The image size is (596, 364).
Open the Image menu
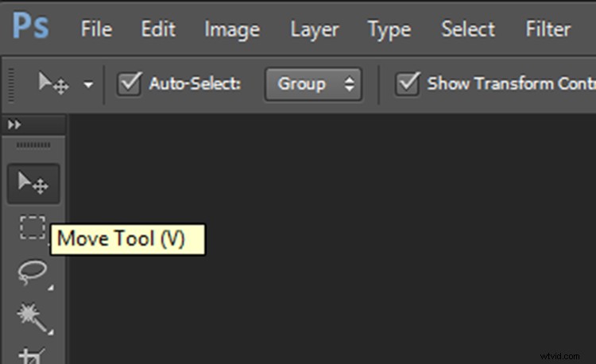232,30
